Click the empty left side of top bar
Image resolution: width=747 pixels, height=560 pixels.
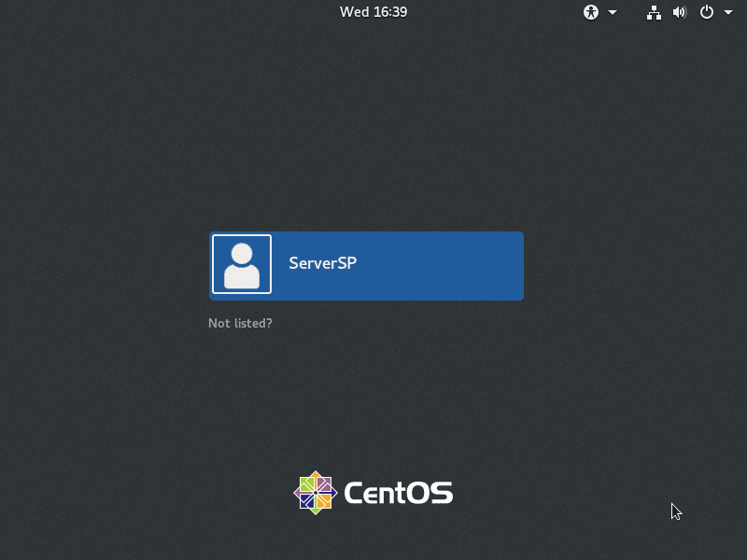[140, 12]
